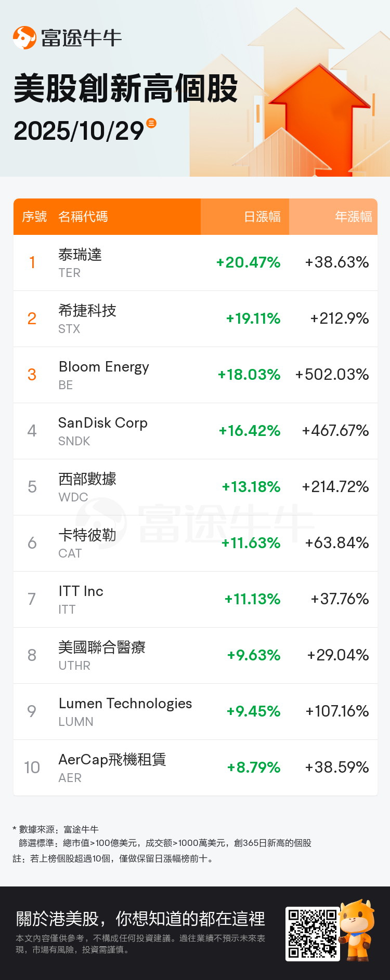390x980 pixels.
Task: Select the 年漲幅 column header
Action: coord(353,217)
